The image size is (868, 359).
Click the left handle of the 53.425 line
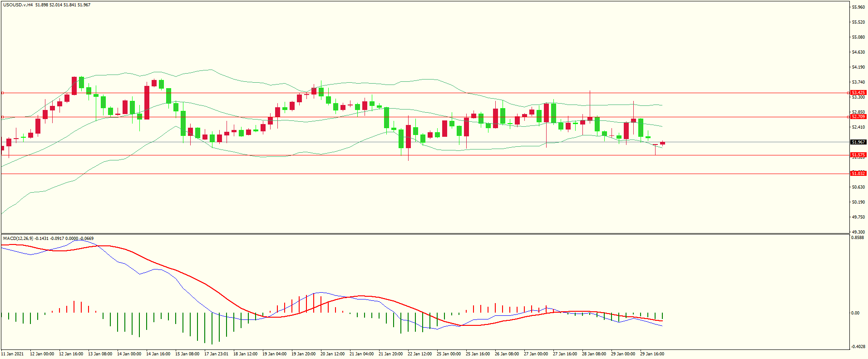coord(2,93)
